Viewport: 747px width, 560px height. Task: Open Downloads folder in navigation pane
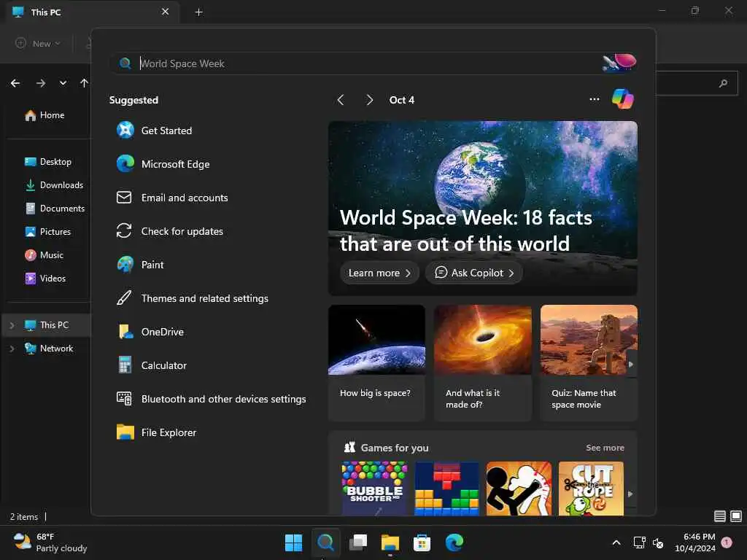point(54,185)
